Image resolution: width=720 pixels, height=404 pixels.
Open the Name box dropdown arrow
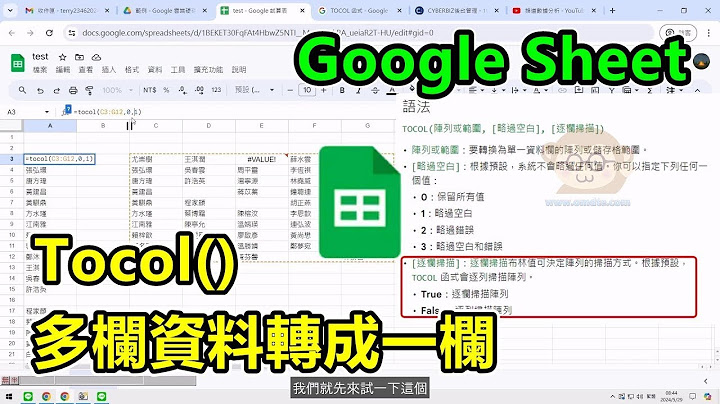coord(46,112)
